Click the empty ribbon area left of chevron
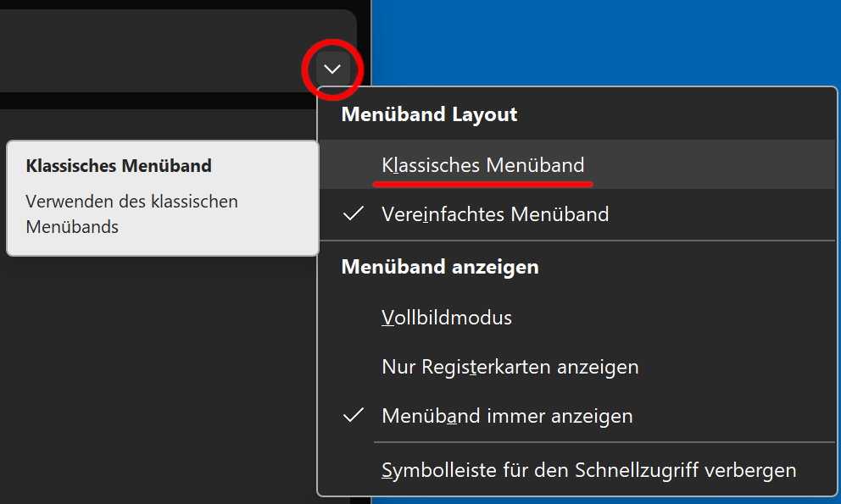 153,51
